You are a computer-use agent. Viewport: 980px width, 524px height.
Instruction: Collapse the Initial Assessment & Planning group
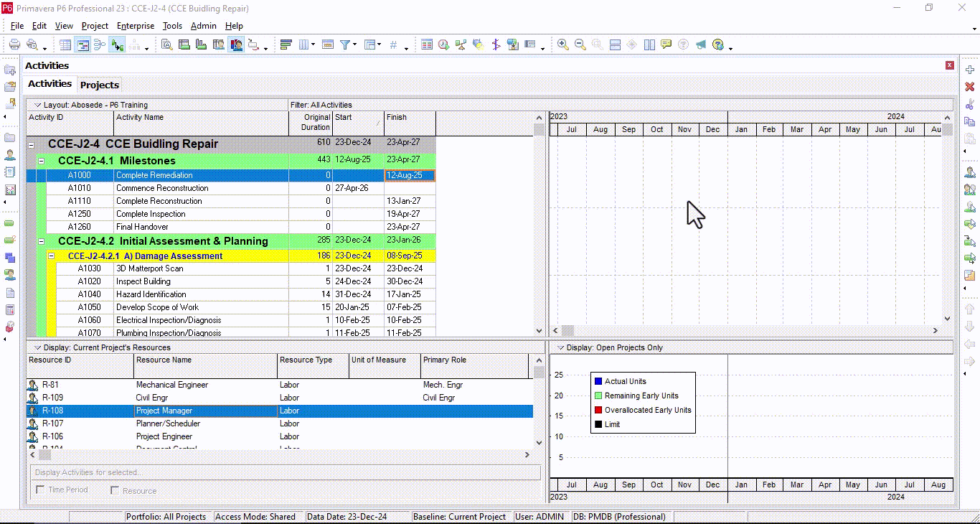(41, 241)
